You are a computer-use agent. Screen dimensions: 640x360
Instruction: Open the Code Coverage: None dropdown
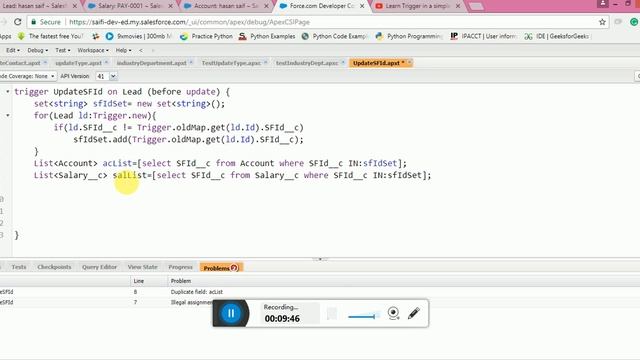pos(27,76)
